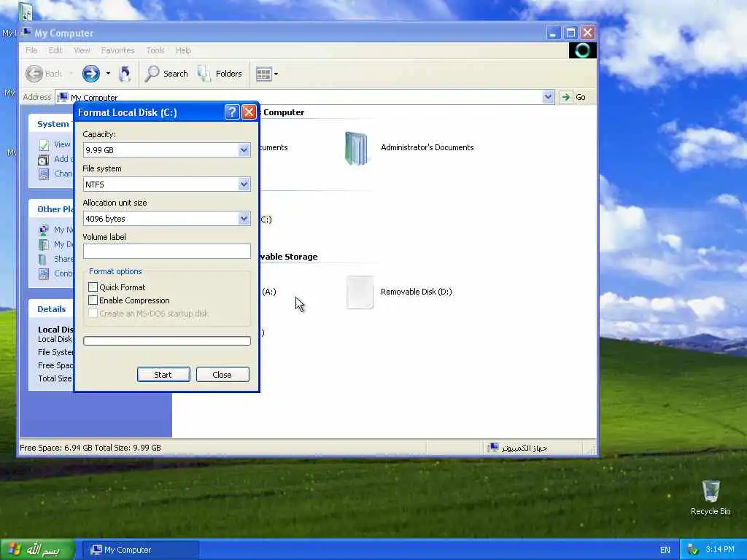This screenshot has width=747, height=560.
Task: Click Shared Documents icon in Other Places
Action: 44,260
